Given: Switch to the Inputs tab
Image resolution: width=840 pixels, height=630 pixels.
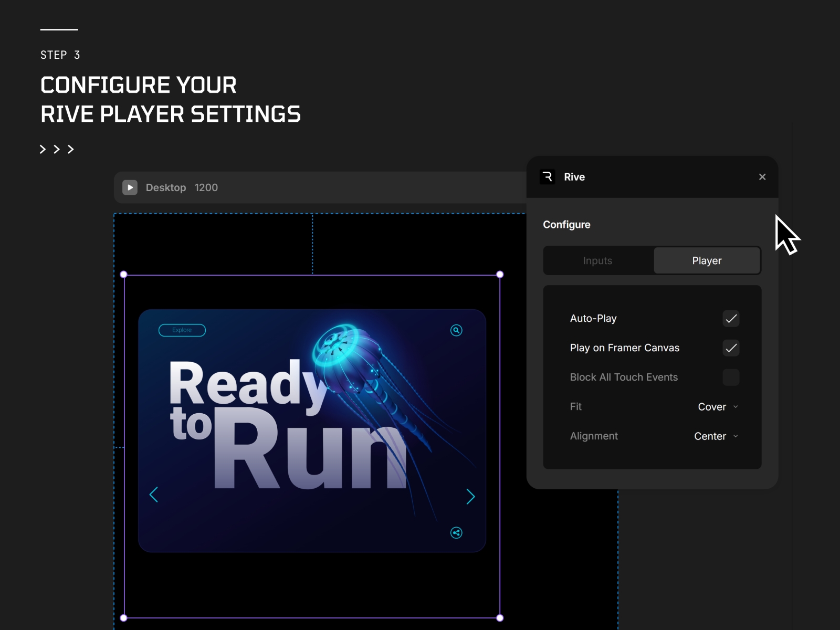Looking at the screenshot, I should [x=597, y=260].
